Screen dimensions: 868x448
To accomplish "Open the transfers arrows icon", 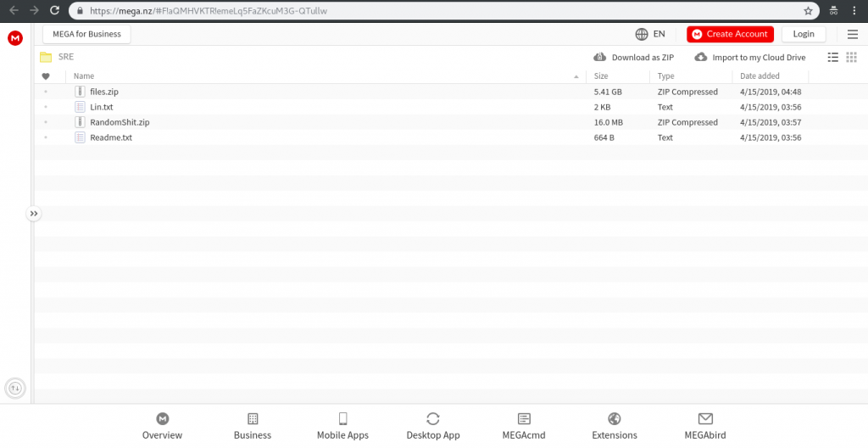I will pyautogui.click(x=15, y=388).
